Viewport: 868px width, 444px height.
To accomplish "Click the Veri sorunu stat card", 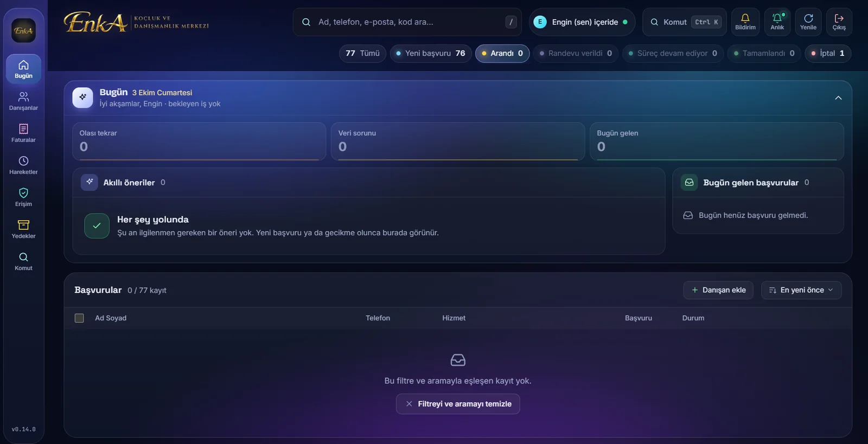I will 458,141.
